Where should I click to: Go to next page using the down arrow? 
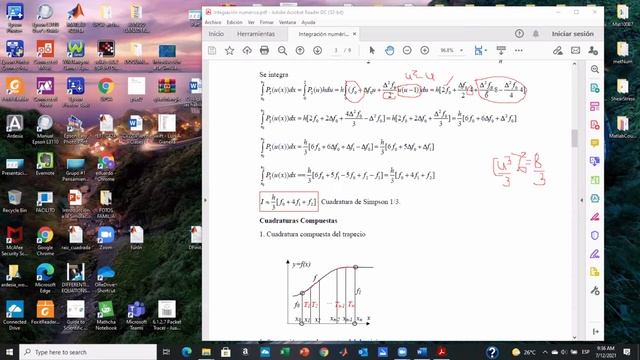coord(318,50)
